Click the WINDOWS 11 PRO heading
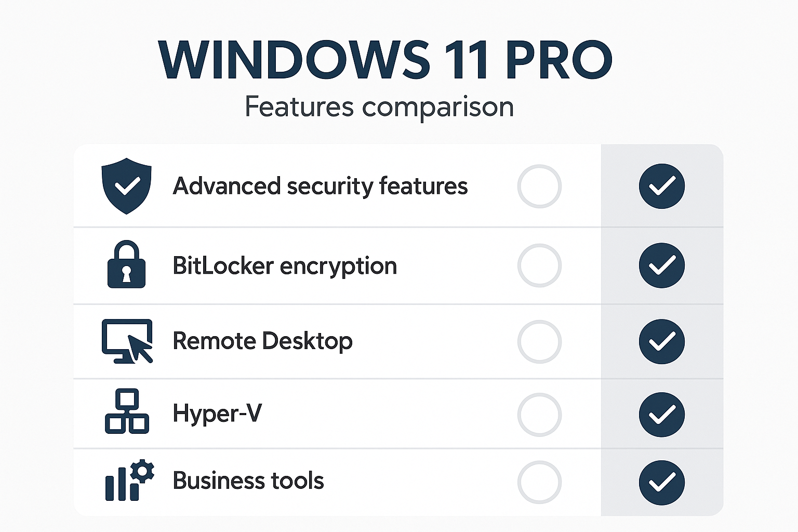798x532 pixels. (385, 59)
